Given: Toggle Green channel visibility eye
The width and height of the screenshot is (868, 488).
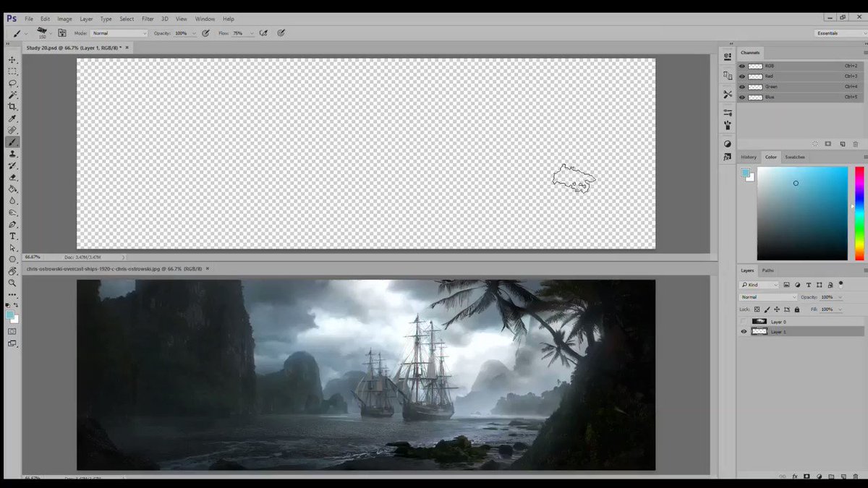Looking at the screenshot, I should [742, 87].
